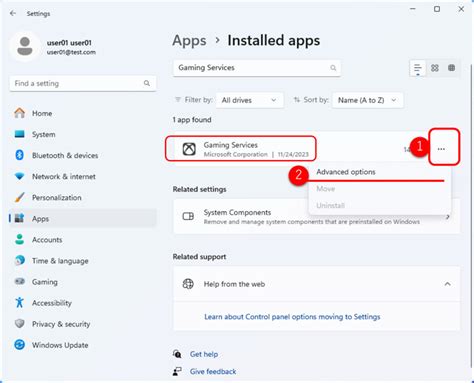474x383 pixels.
Task: Click the System Components icon
Action: (x=188, y=216)
